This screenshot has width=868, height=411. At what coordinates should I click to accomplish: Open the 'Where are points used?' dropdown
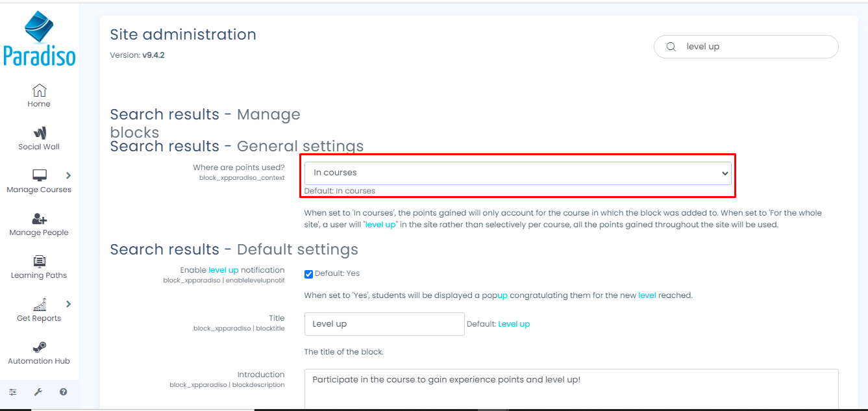(517, 173)
